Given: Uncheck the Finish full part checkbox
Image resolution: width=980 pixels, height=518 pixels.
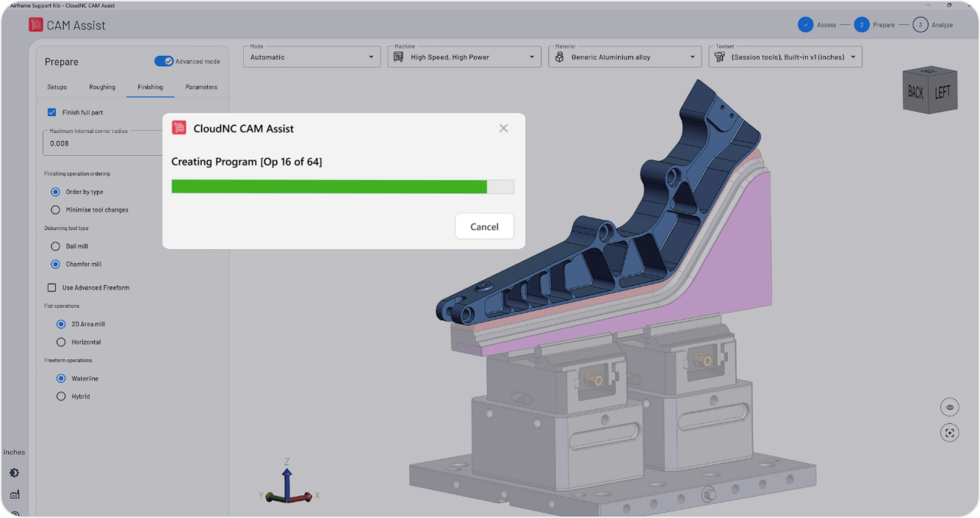Looking at the screenshot, I should 51,112.
